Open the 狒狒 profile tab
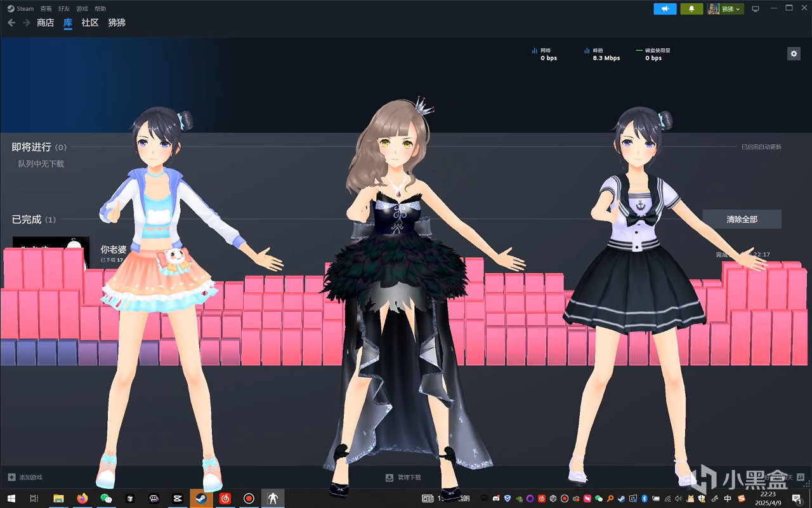The image size is (812, 508). (x=117, y=23)
